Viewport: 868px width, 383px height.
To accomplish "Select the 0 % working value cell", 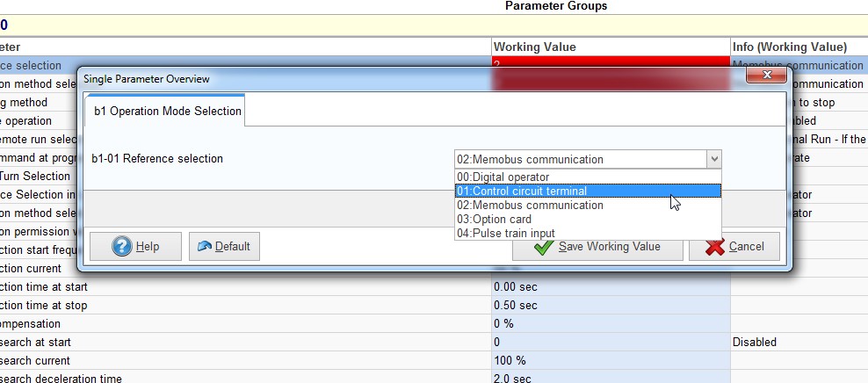I will [611, 324].
